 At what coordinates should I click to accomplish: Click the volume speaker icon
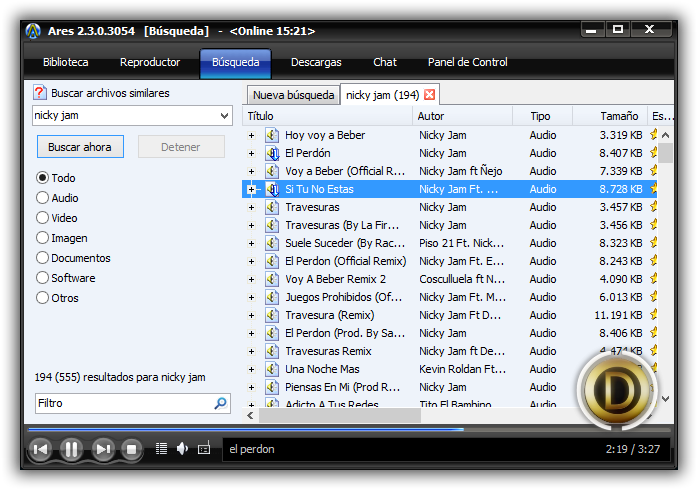183,449
